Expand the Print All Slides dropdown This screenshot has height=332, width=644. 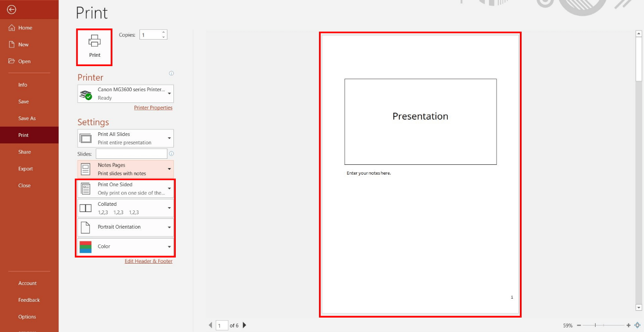(168, 138)
